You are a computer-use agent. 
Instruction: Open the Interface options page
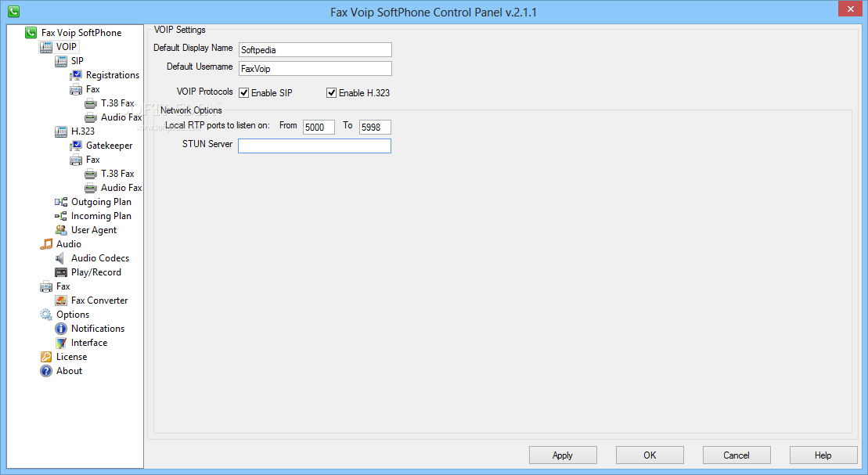point(89,344)
